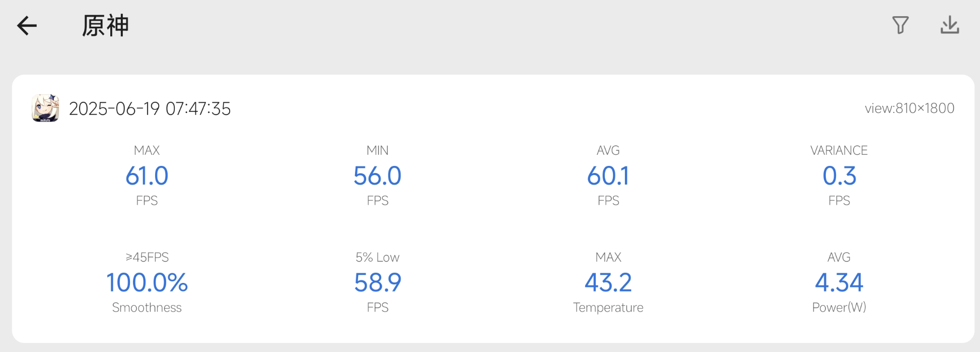Tap the ≥45FPS label
This screenshot has height=352, width=980.
pos(147,257)
